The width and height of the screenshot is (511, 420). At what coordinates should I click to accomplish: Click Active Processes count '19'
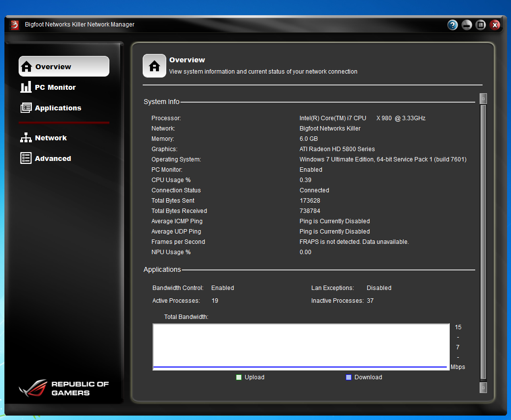tap(215, 301)
